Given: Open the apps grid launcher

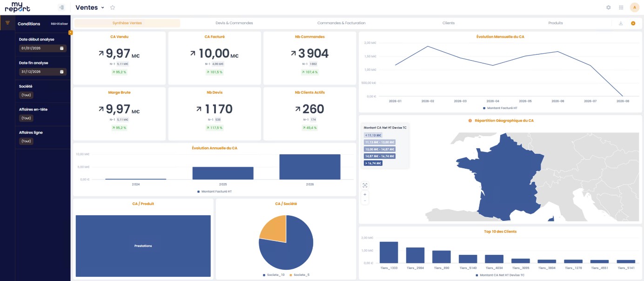Looking at the screenshot, I should click(621, 7).
